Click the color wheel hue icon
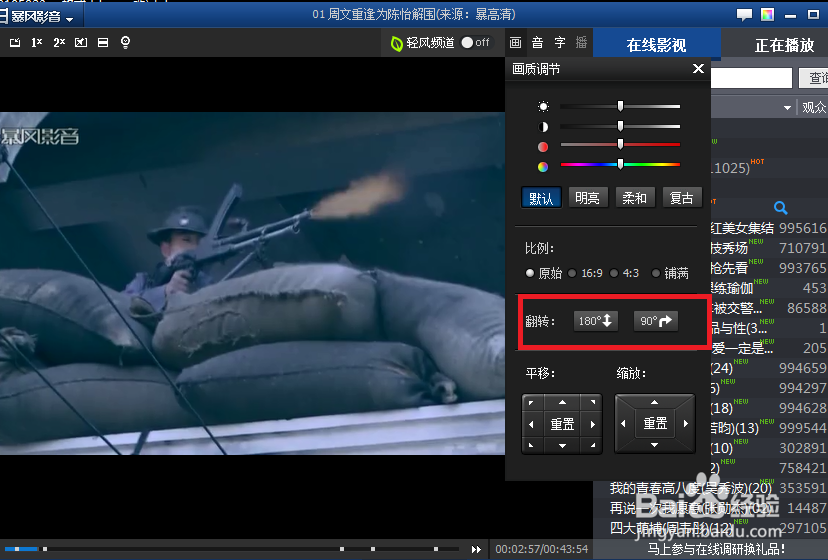 pos(543,167)
